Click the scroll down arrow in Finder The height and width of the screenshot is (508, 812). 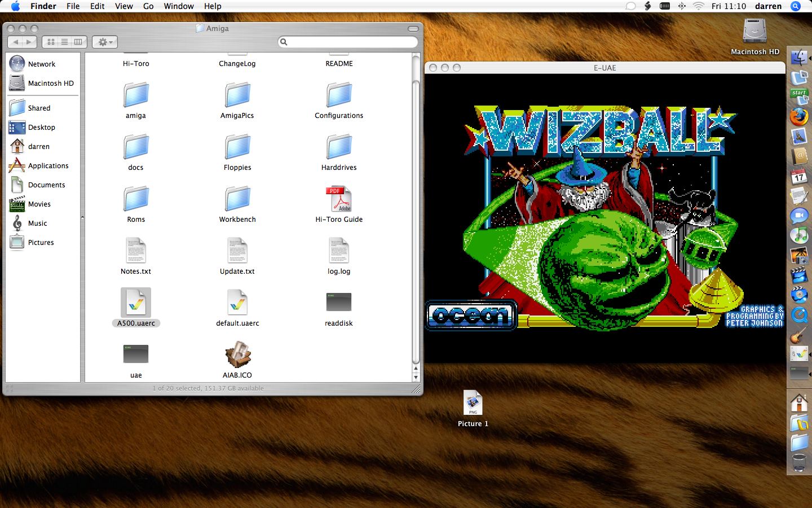point(416,378)
